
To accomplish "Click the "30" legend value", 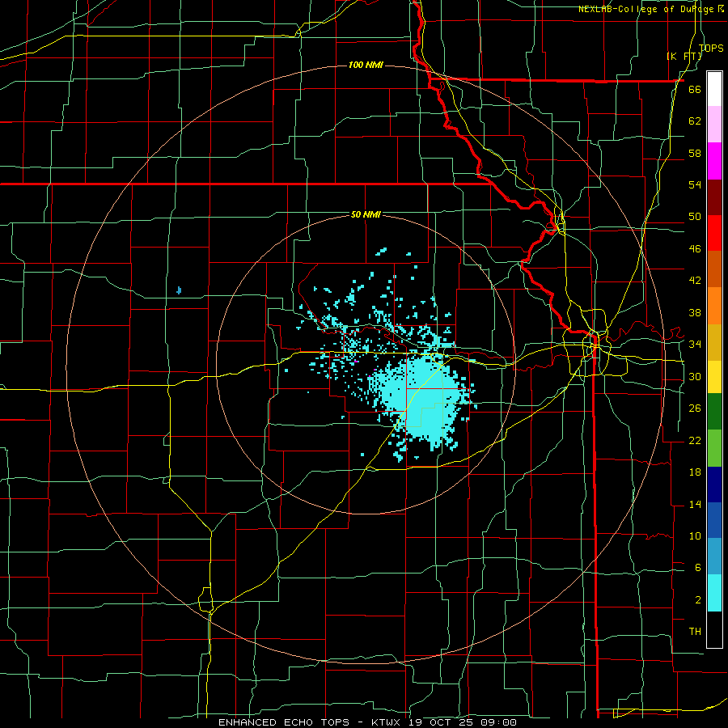I will tap(695, 376).
